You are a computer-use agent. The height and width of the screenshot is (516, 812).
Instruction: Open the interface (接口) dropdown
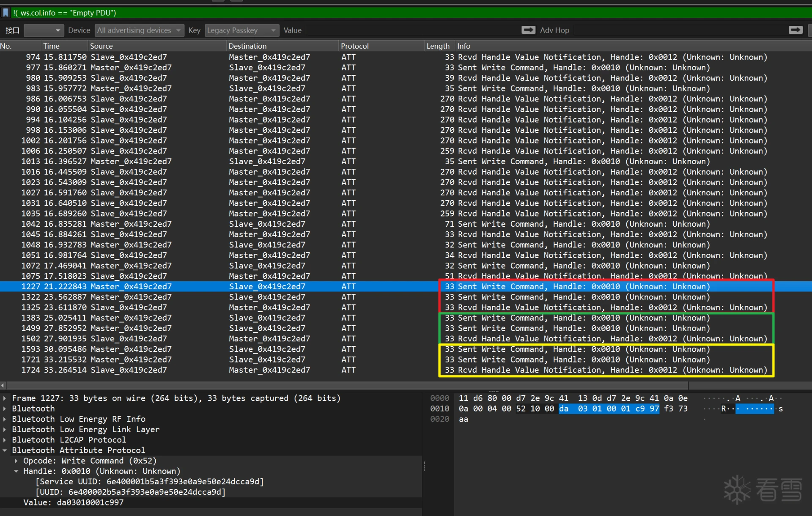click(44, 30)
